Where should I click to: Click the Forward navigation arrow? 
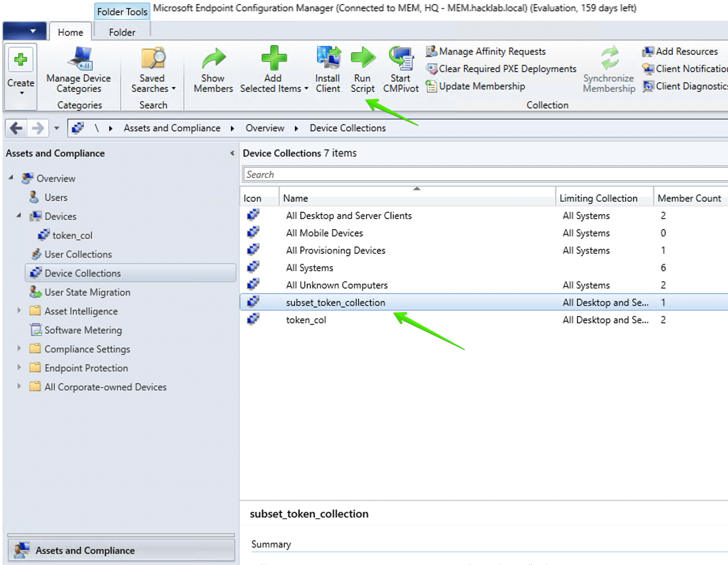point(38,128)
